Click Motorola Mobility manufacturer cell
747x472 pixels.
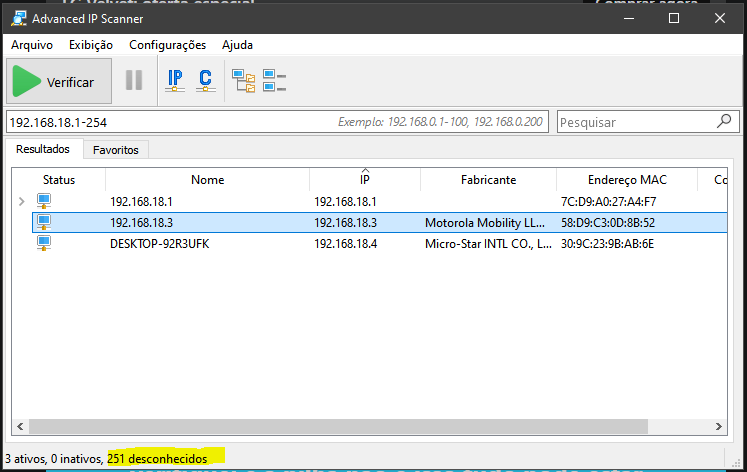point(485,223)
